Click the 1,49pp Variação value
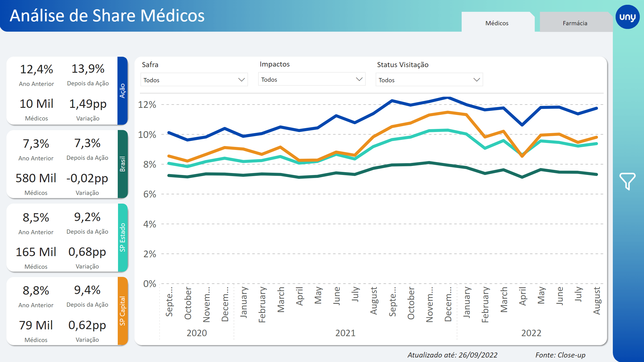The height and width of the screenshot is (362, 644). click(88, 104)
